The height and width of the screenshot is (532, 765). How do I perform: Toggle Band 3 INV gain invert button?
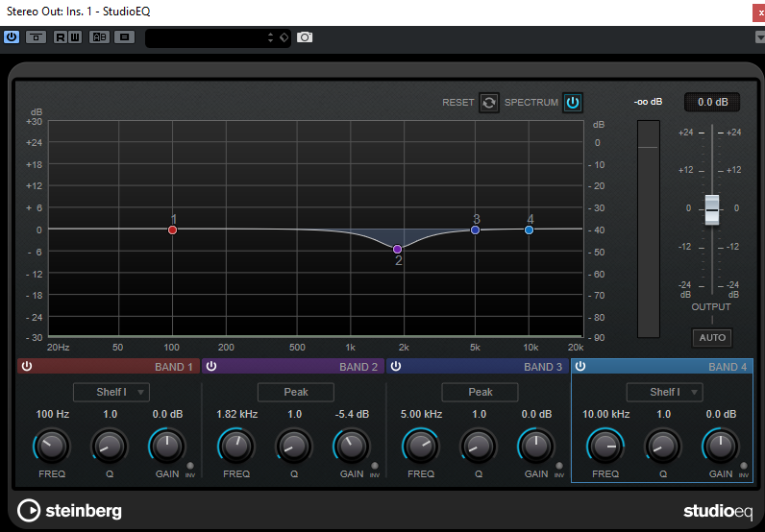point(559,466)
